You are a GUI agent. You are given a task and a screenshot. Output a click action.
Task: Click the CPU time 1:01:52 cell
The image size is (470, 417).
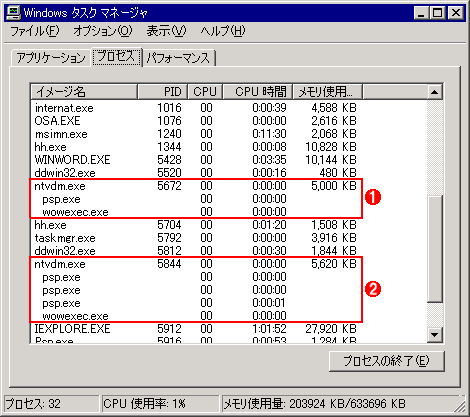[269, 329]
